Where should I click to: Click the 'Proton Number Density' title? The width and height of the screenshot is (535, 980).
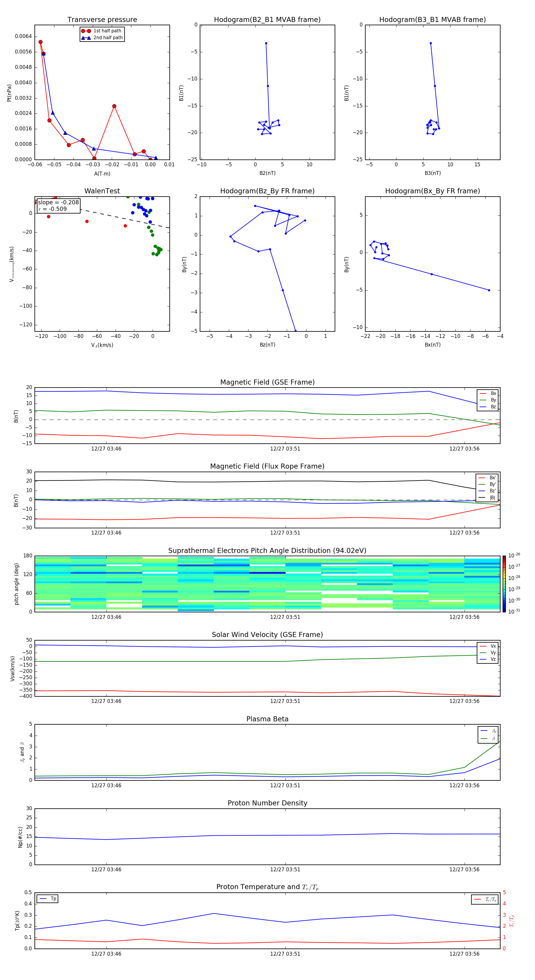tap(267, 803)
